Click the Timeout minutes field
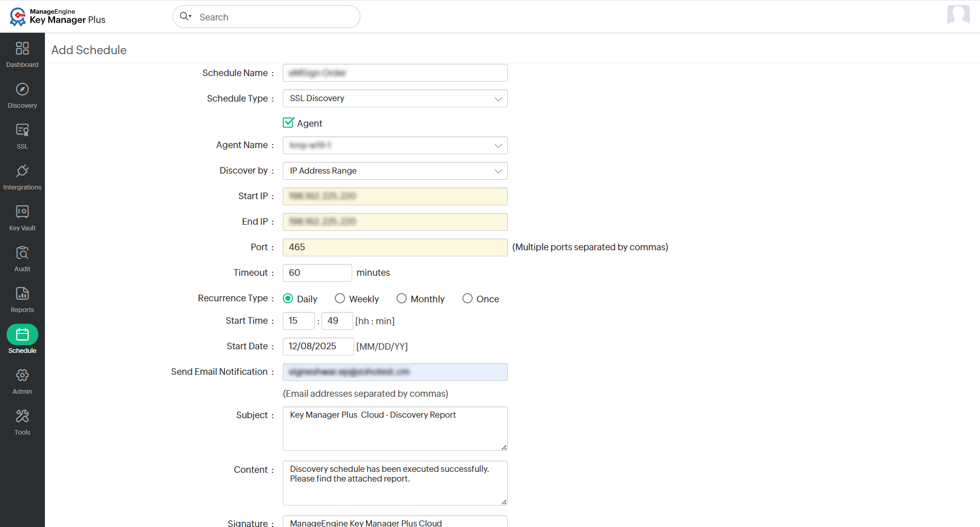Viewport: 980px width, 527px height. (317, 273)
